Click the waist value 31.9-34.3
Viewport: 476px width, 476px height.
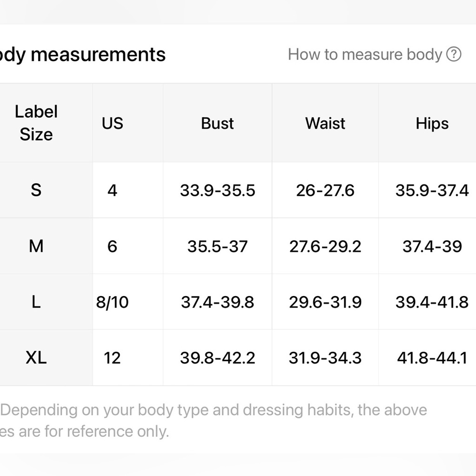(x=325, y=357)
